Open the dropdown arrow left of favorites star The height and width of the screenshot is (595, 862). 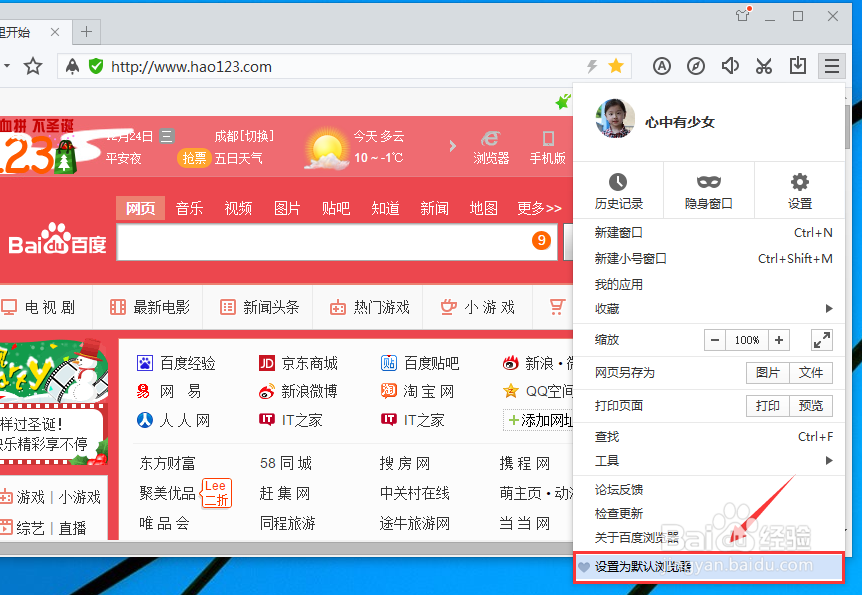pyautogui.click(x=7, y=66)
